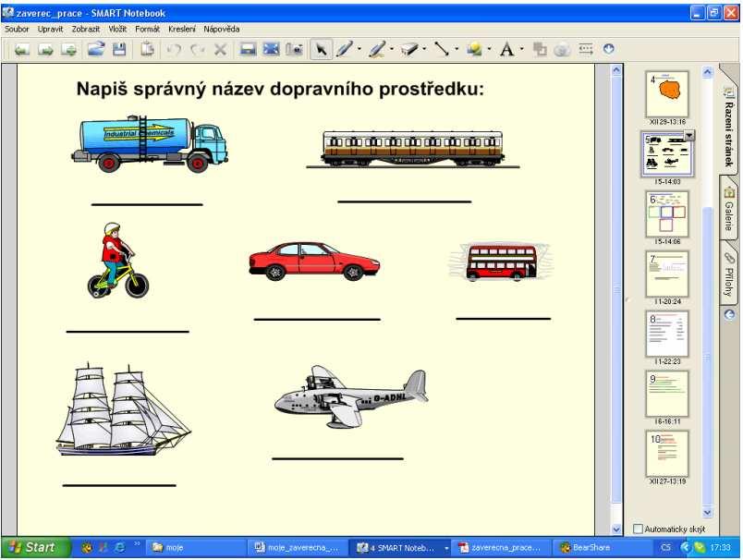Delete selected object (X icon)
743x560 pixels.
pyautogui.click(x=220, y=49)
